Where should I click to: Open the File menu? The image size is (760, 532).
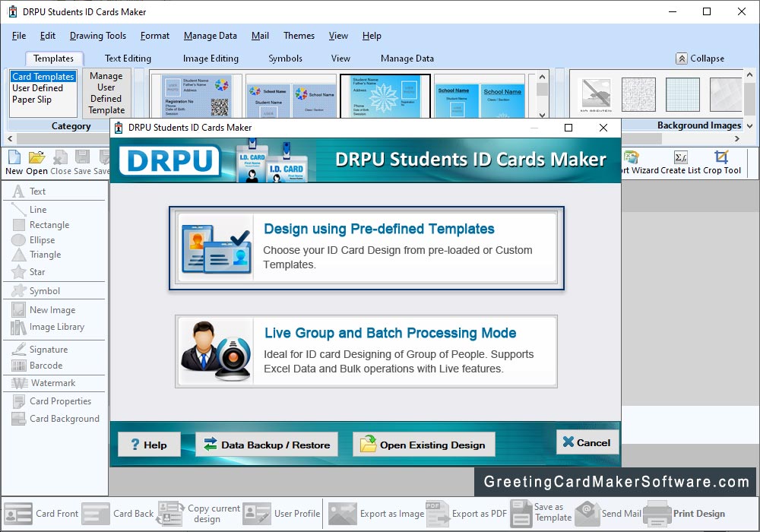coord(19,36)
